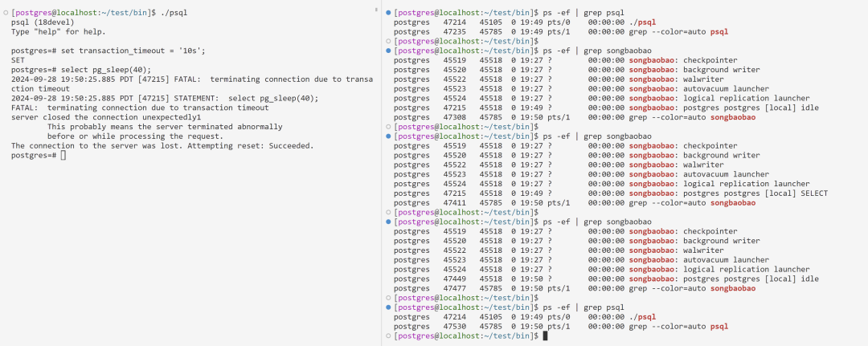Click the "./psql" command in the left terminal

click(x=174, y=12)
